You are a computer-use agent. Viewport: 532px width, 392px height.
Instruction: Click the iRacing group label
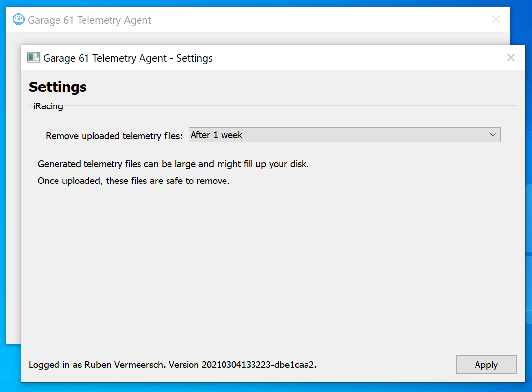[48, 106]
